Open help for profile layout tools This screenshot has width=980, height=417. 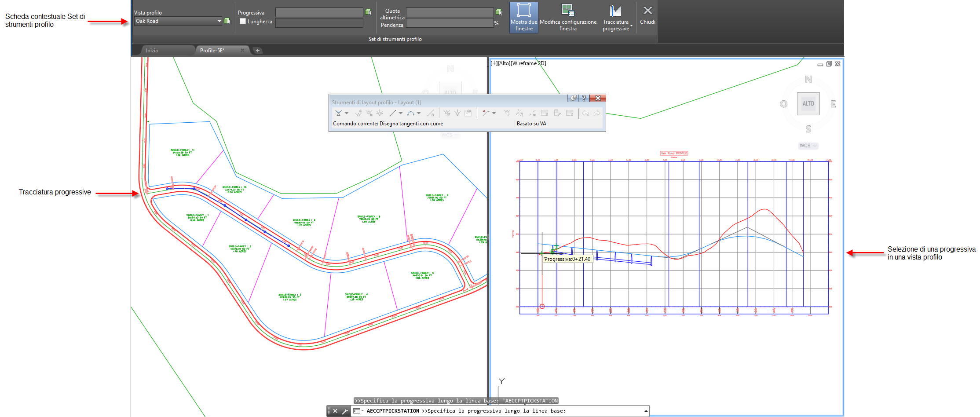[x=584, y=98]
